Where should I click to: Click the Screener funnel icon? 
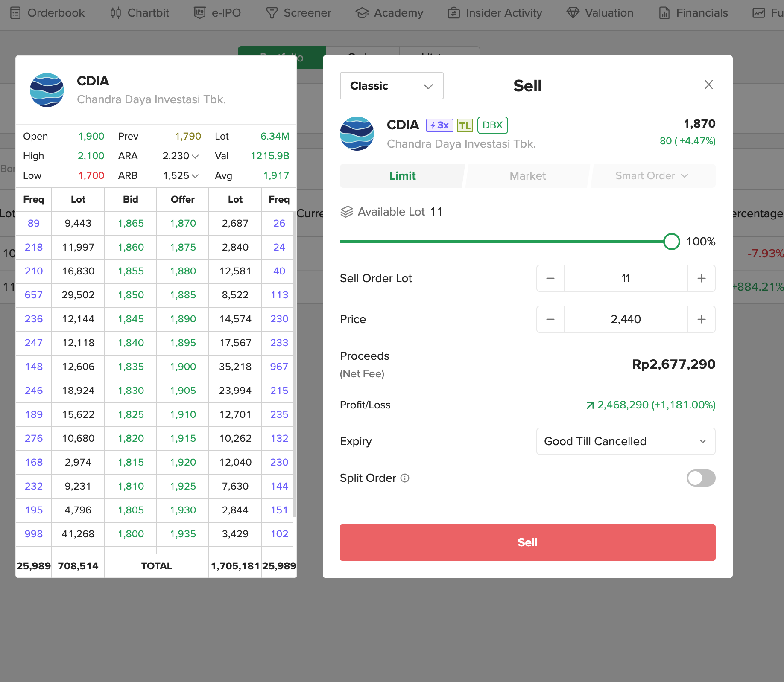point(272,13)
